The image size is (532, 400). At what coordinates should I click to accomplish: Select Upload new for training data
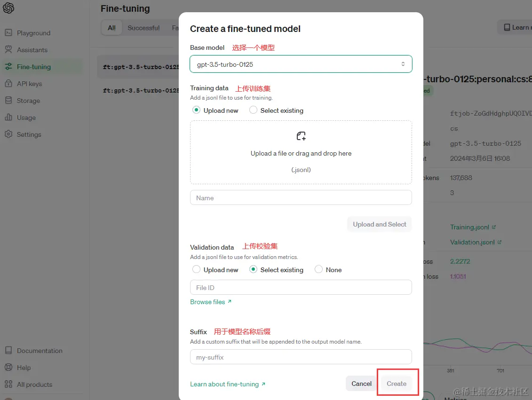pyautogui.click(x=197, y=110)
